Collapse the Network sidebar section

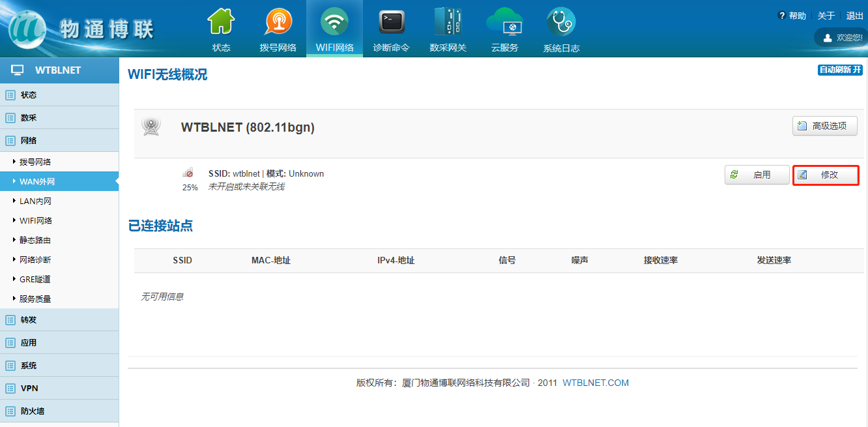tap(29, 140)
